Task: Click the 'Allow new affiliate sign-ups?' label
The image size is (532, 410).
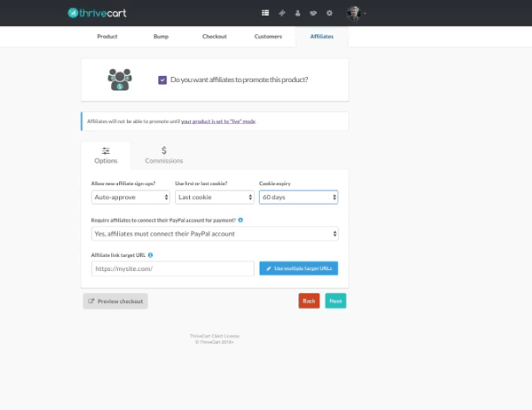Action: pos(123,184)
